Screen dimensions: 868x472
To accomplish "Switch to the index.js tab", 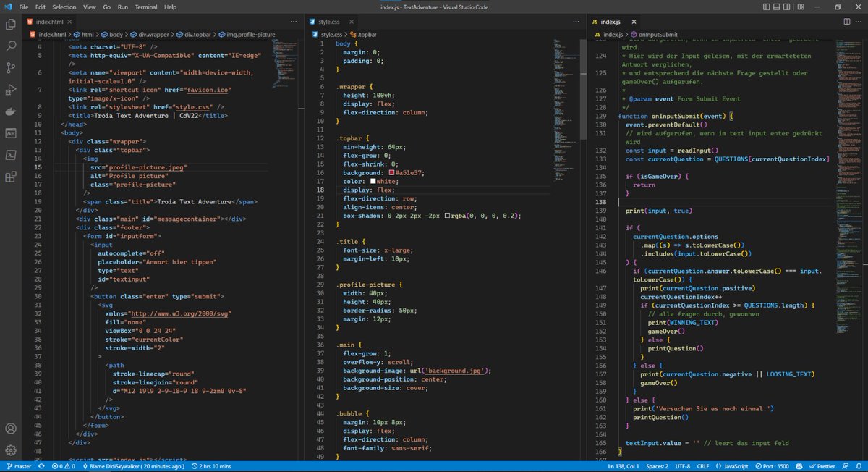I will coord(614,22).
